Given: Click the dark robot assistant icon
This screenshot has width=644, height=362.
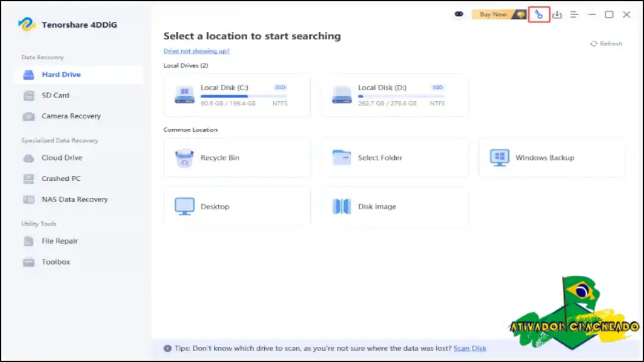Looking at the screenshot, I should pyautogui.click(x=458, y=14).
